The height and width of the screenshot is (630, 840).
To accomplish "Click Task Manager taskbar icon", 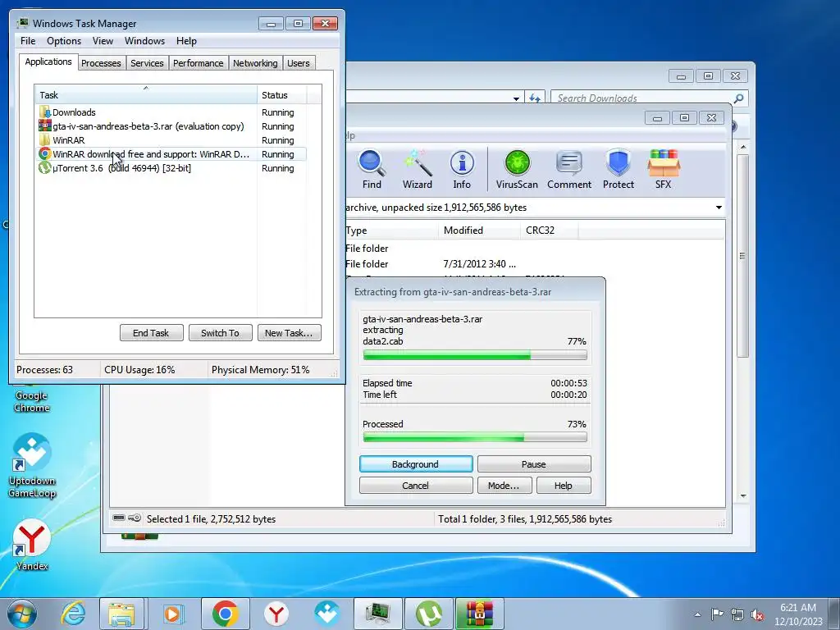I will pos(377,614).
